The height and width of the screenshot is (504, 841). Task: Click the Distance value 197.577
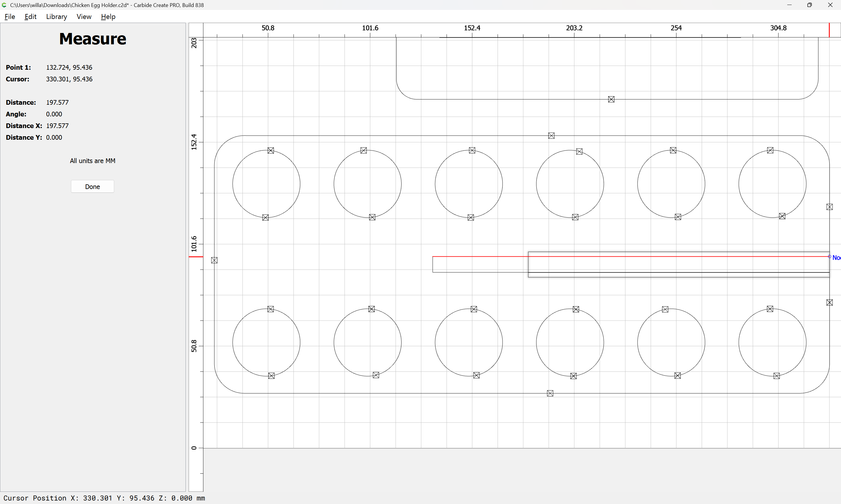[x=57, y=102]
